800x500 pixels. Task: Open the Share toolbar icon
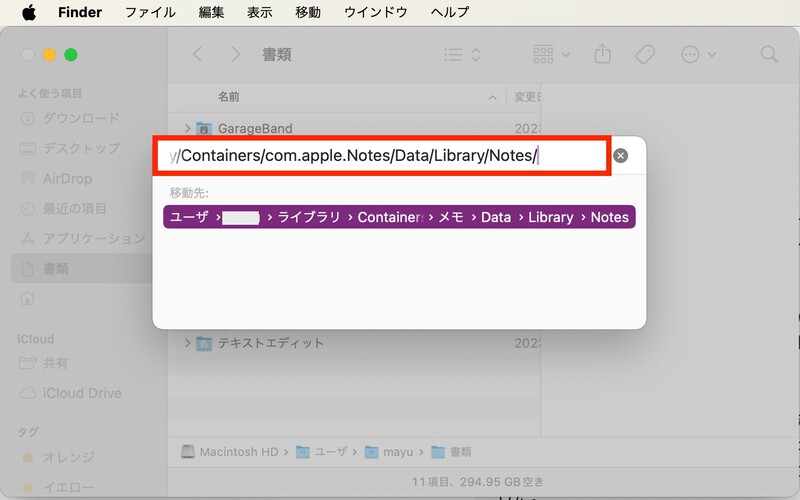(x=602, y=55)
